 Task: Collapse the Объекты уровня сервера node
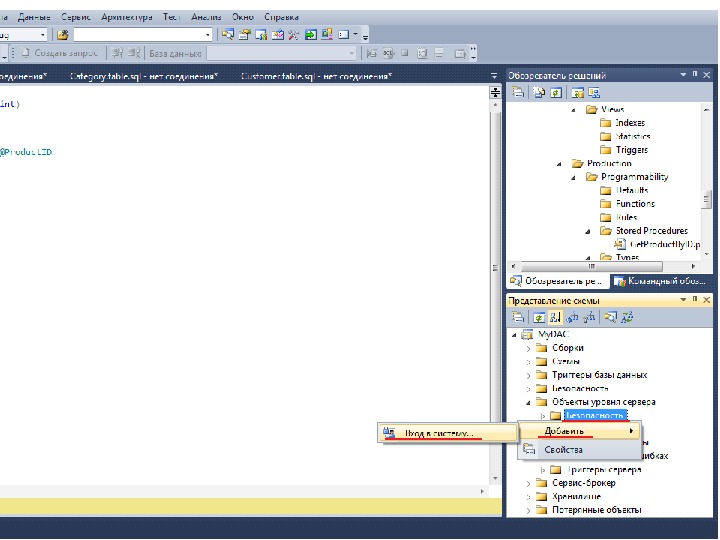[528, 403]
